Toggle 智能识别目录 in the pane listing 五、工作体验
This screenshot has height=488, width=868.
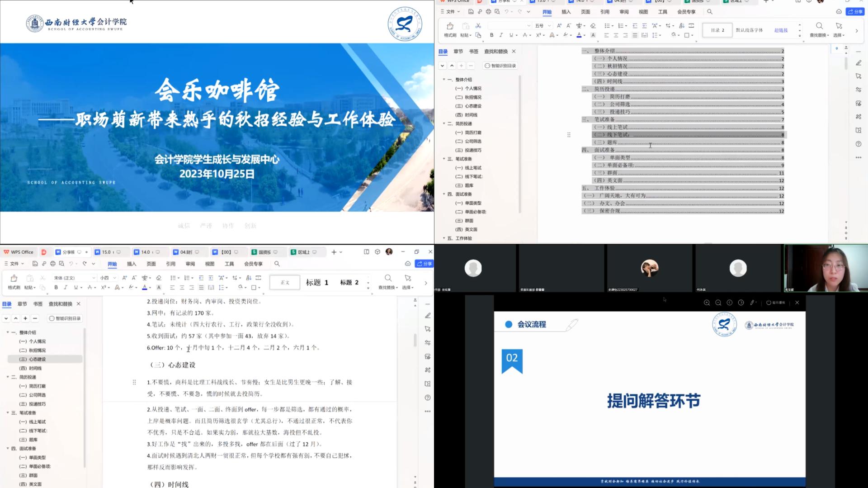pos(500,66)
